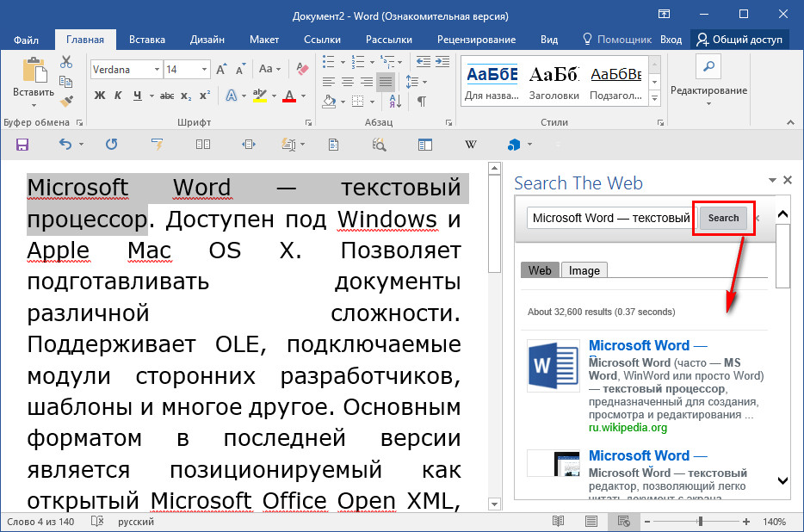
Task: Show paragraph marks with the pilcrow icon
Action: click(x=422, y=101)
